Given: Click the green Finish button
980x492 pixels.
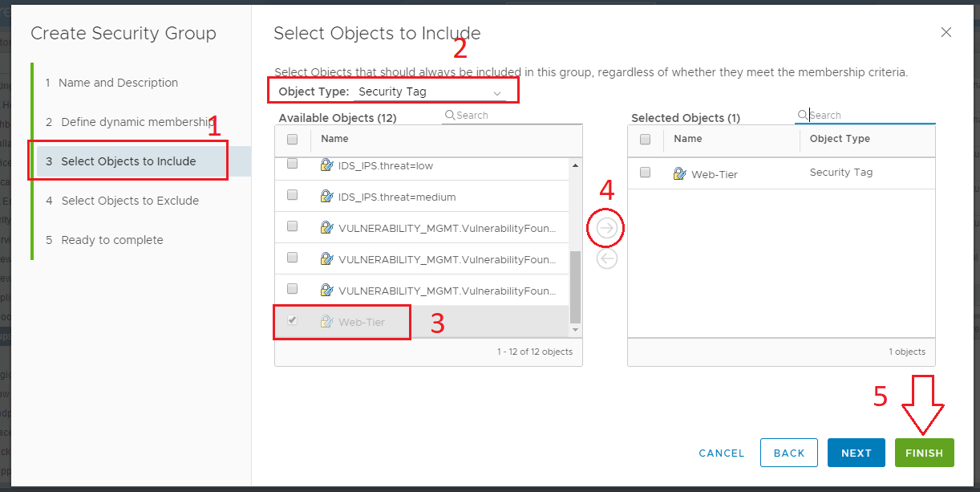Looking at the screenshot, I should pyautogui.click(x=924, y=453).
